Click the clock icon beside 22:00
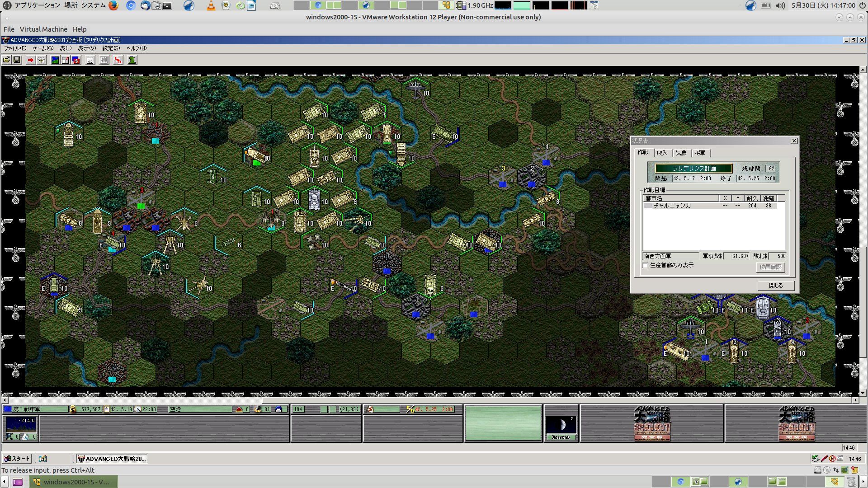868x488 pixels. tap(138, 409)
